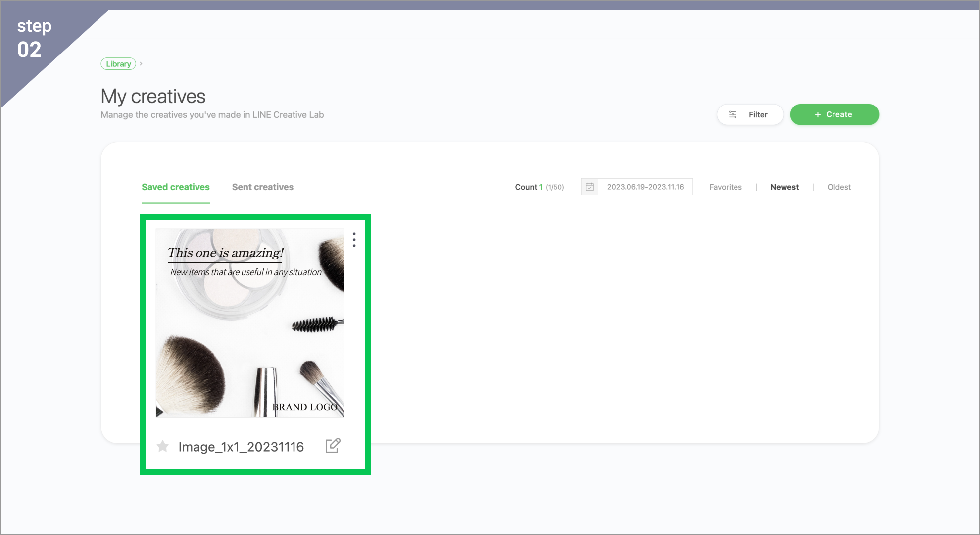The height and width of the screenshot is (535, 980).
Task: Click the breadcrumb chevron after Library
Action: coord(141,64)
